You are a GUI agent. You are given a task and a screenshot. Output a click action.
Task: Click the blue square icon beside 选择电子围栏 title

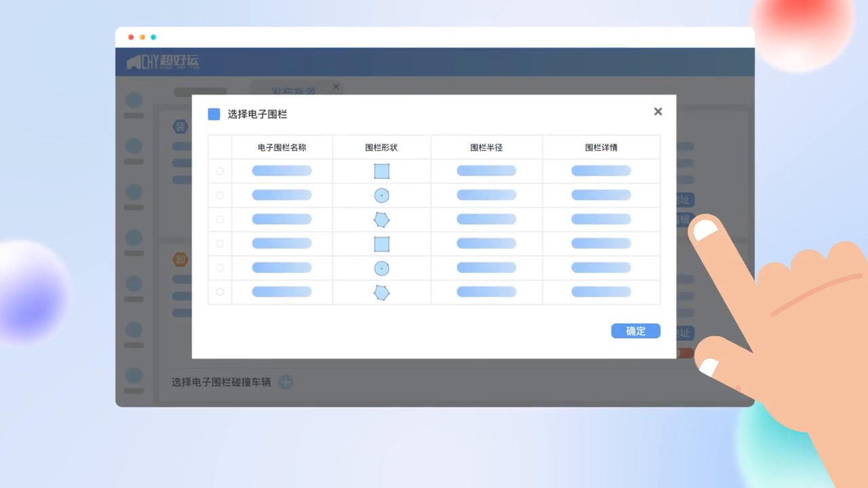[x=214, y=114]
